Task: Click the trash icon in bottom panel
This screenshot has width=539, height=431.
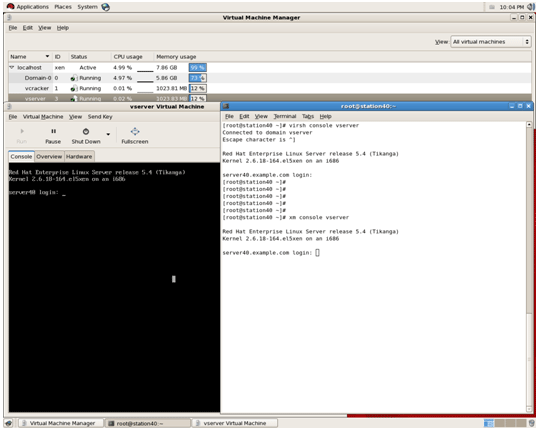Action: [x=532, y=423]
